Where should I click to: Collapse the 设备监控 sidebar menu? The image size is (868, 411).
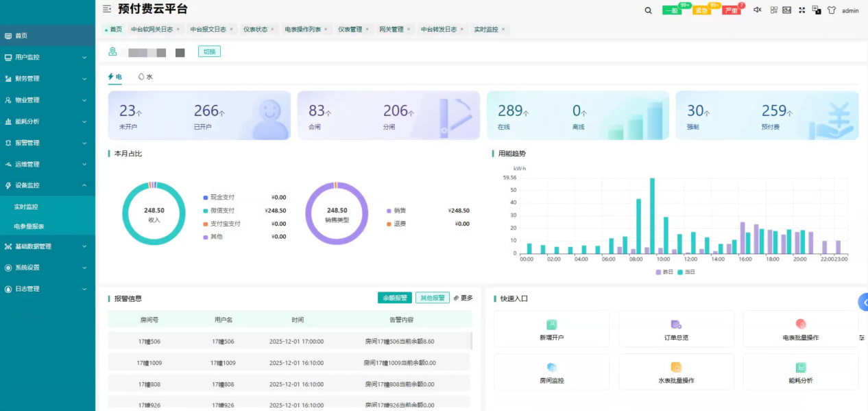[x=47, y=185]
